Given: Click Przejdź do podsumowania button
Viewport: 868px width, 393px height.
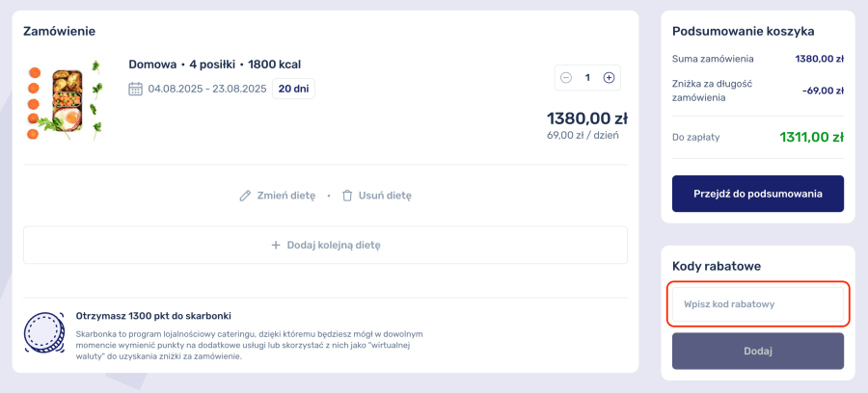Looking at the screenshot, I should pyautogui.click(x=758, y=194).
